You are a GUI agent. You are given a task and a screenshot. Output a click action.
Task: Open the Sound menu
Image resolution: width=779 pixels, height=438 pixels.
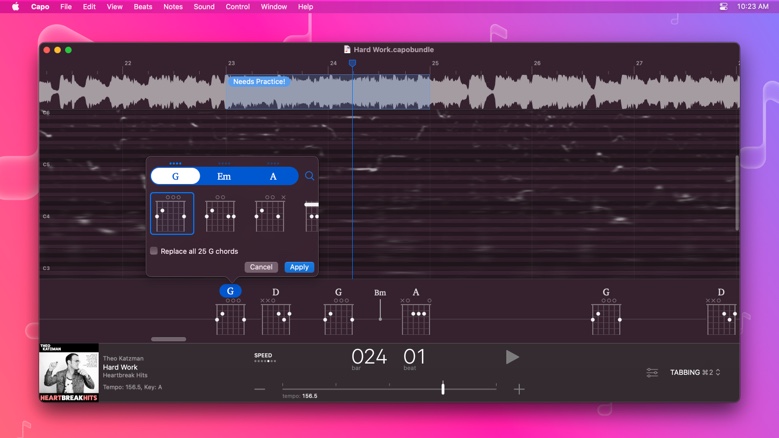click(x=204, y=6)
